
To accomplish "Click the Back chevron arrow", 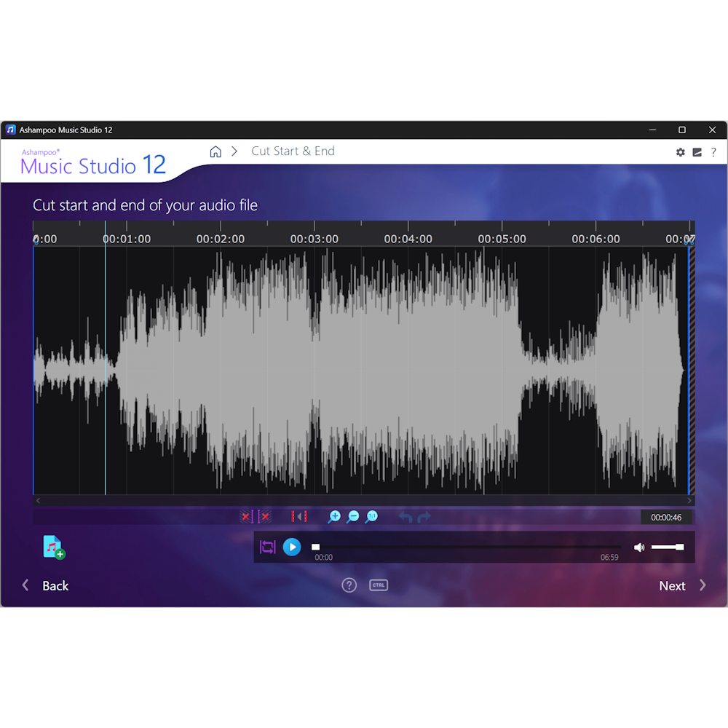I will tap(25, 585).
